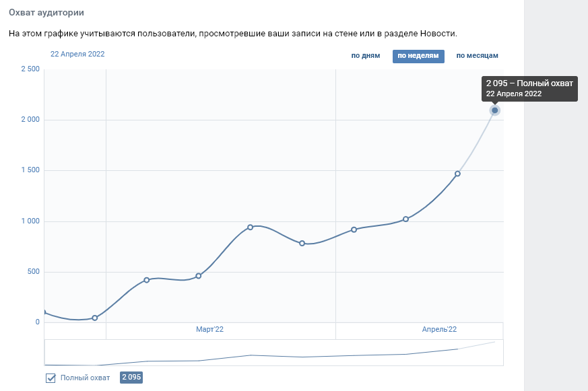Click the data point just above 1 000
The image size is (588, 391).
coord(405,219)
